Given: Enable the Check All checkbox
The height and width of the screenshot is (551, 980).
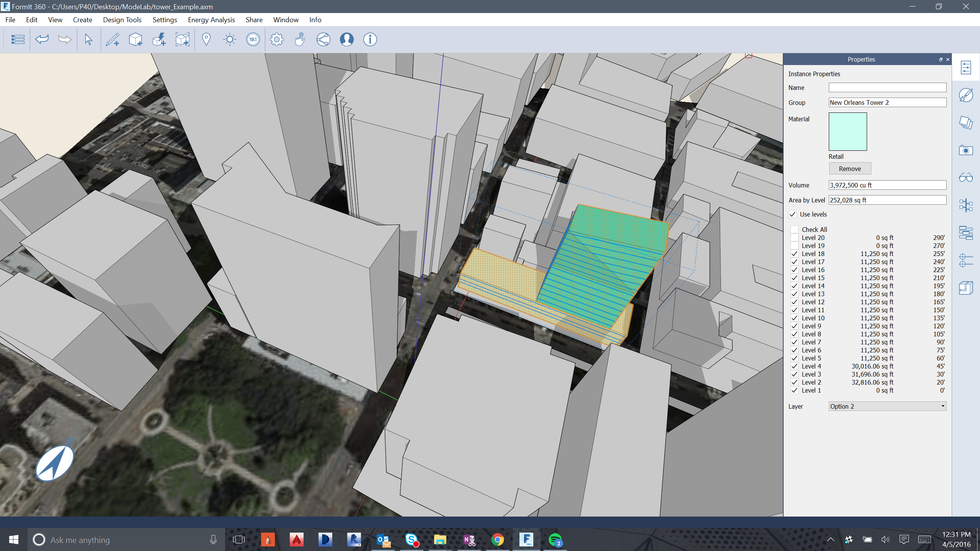Looking at the screenshot, I should [x=794, y=230].
